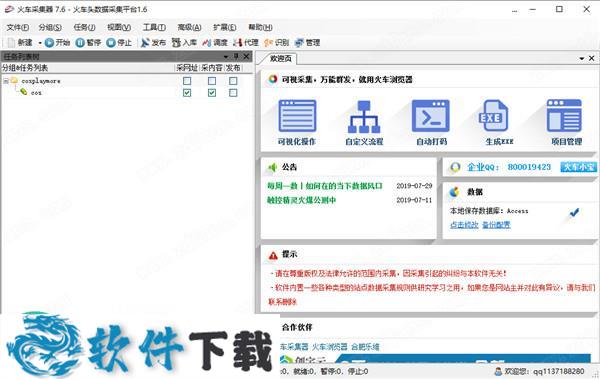The image size is (600, 379).
Task: Open the 代理 proxy toolbar icon
Action: pyautogui.click(x=238, y=42)
